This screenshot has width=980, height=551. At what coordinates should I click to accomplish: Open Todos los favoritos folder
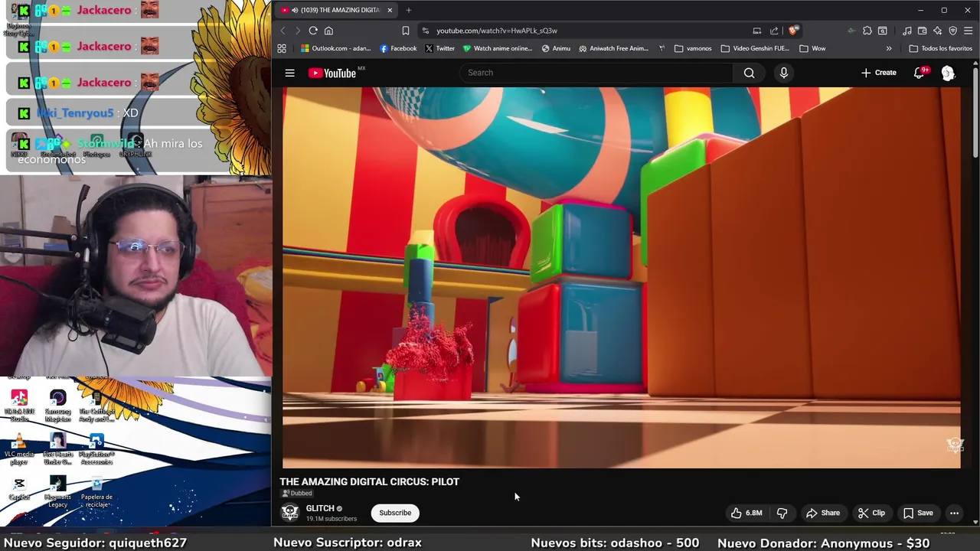coord(941,48)
